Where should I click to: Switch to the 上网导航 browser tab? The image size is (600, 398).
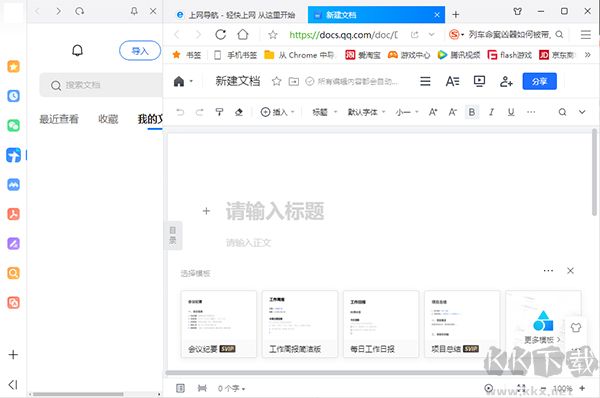[236, 15]
